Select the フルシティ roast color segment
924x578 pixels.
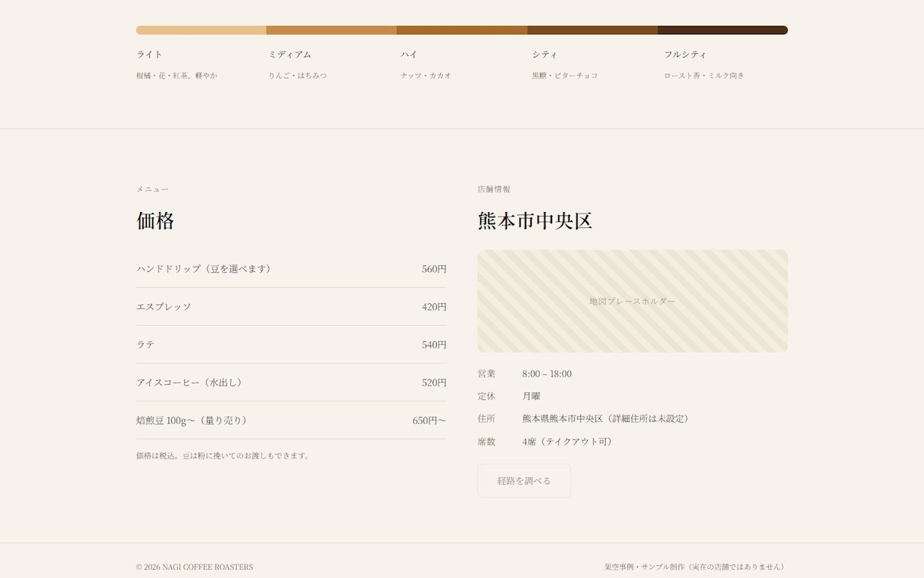click(x=723, y=30)
